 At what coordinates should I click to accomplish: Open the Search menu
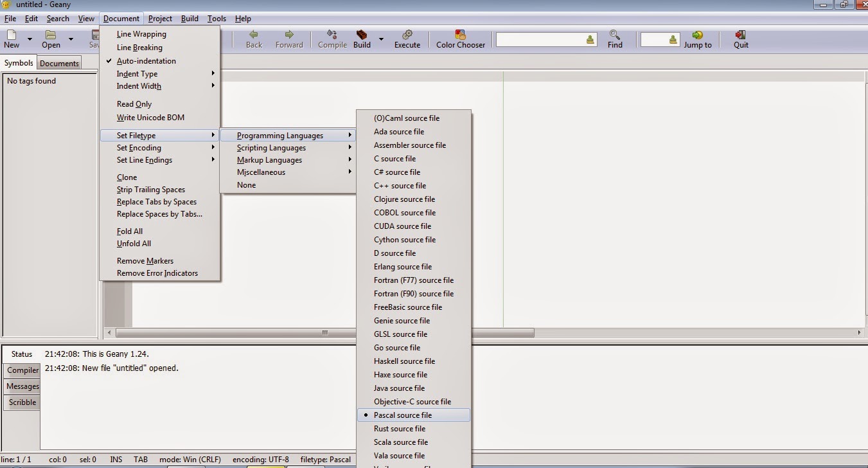[x=58, y=19]
